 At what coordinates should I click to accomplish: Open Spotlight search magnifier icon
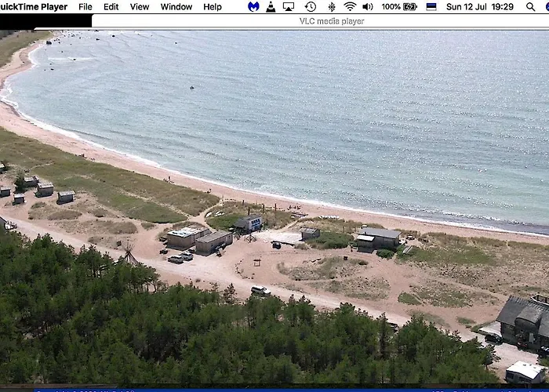532,7
